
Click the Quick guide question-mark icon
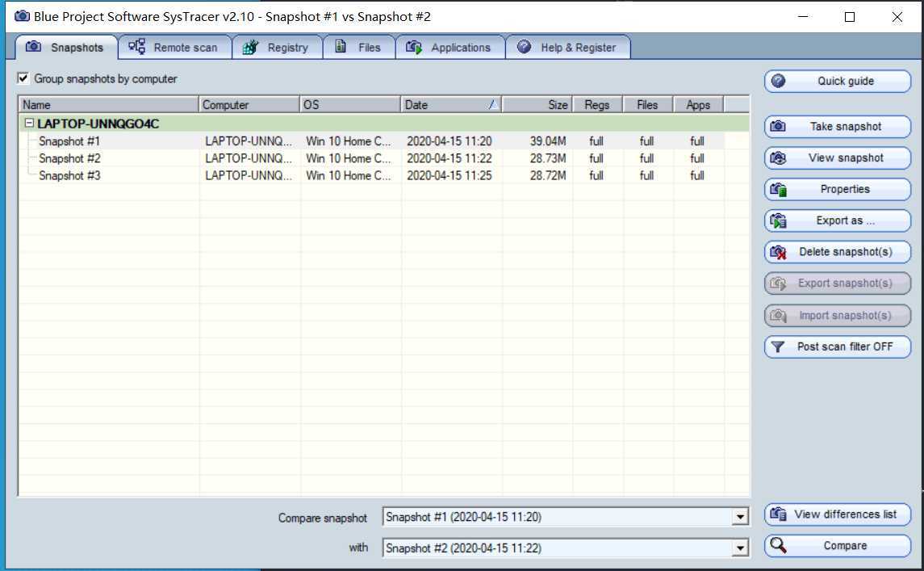point(778,81)
